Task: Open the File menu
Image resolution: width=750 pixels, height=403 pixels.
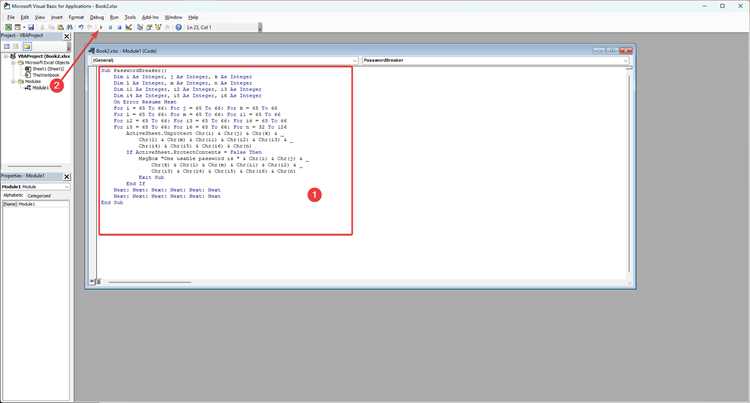Action: point(11,17)
